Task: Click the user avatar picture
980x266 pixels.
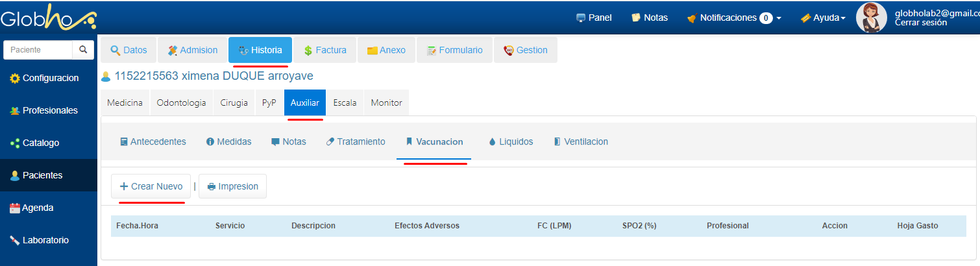Action: [871, 18]
